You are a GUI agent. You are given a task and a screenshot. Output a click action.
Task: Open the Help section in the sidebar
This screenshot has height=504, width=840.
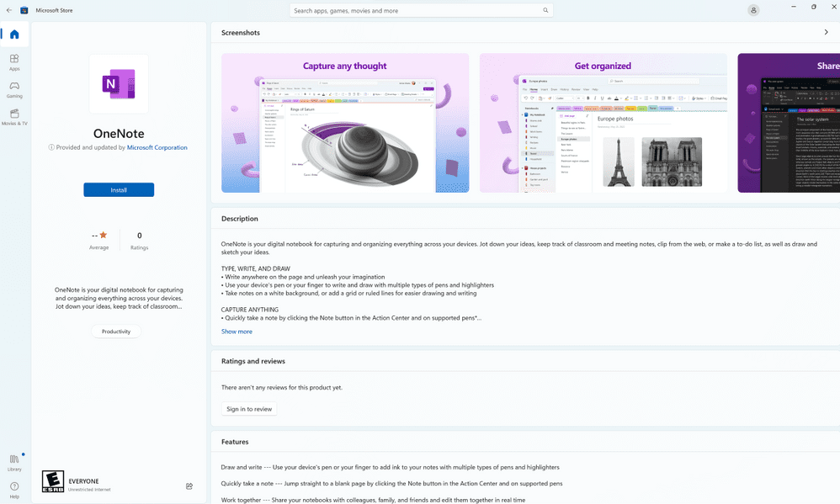tap(14, 488)
